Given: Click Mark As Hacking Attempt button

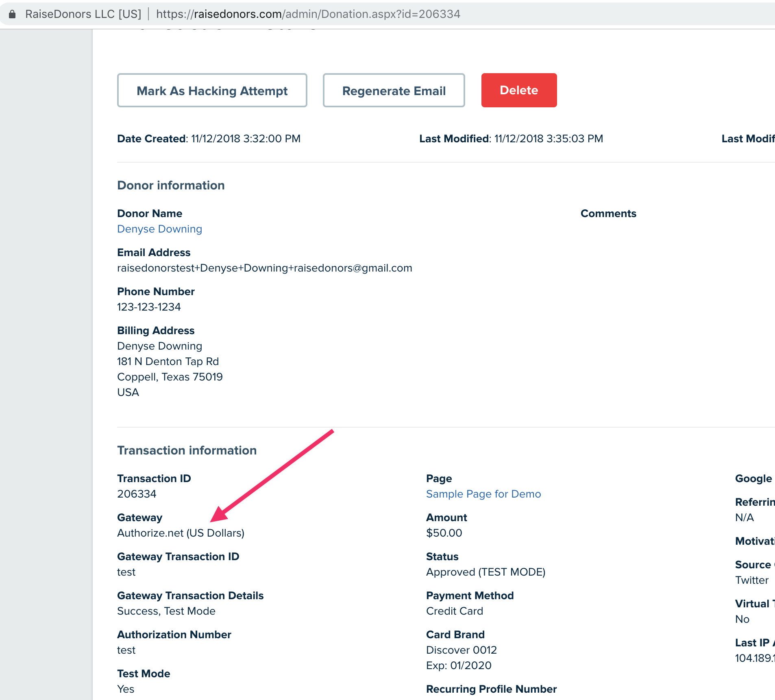Looking at the screenshot, I should (x=212, y=91).
